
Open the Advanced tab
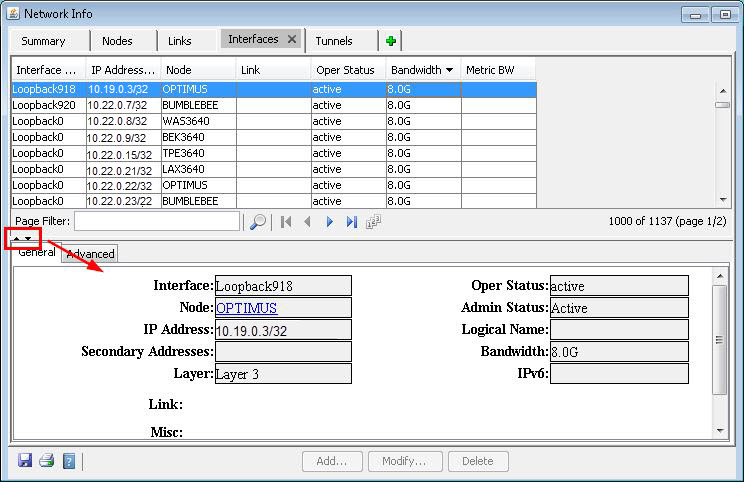[90, 254]
